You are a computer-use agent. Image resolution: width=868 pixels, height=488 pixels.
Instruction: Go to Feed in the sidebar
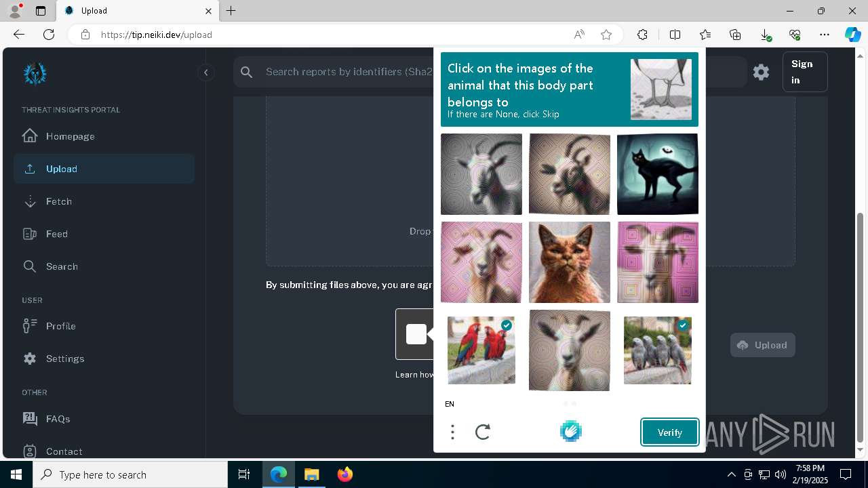click(x=104, y=234)
